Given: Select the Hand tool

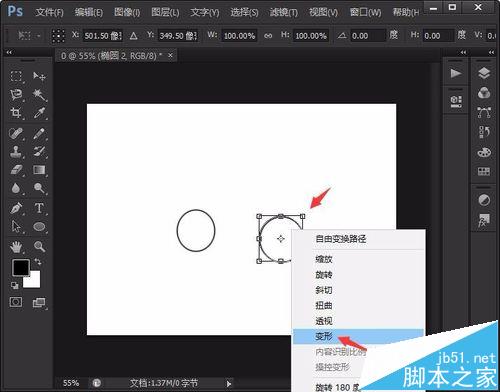Looking at the screenshot, I should [16, 247].
